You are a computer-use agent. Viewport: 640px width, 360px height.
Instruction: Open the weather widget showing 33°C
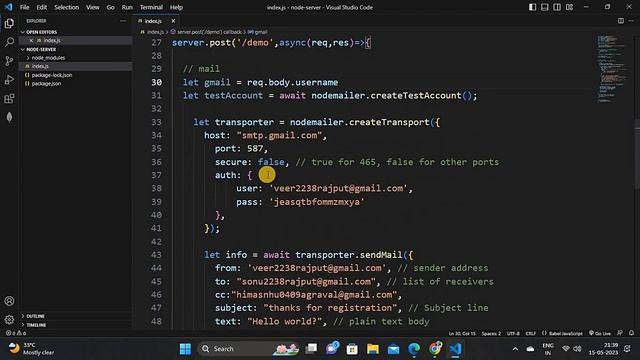pos(32,349)
